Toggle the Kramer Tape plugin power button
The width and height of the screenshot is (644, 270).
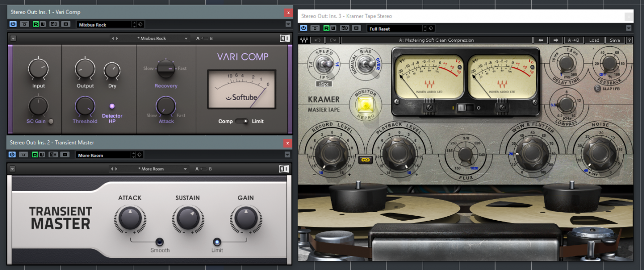tap(303, 29)
